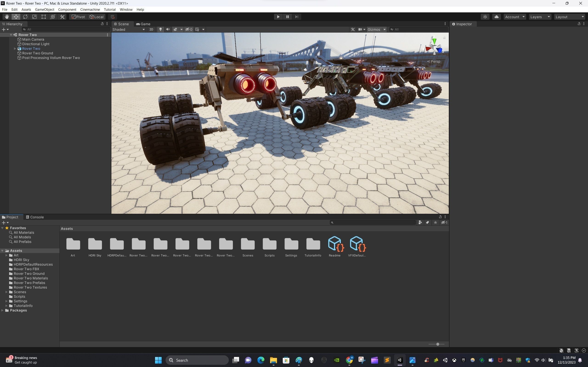Mute scene audio toggle

168,29
